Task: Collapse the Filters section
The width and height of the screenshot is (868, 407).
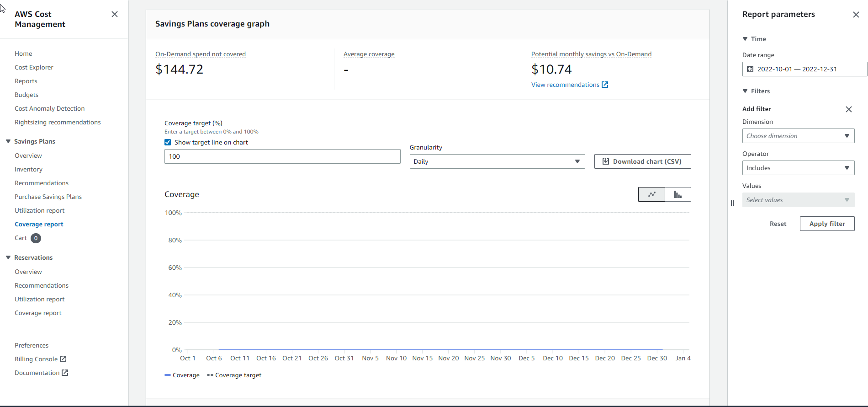Action: pos(745,91)
